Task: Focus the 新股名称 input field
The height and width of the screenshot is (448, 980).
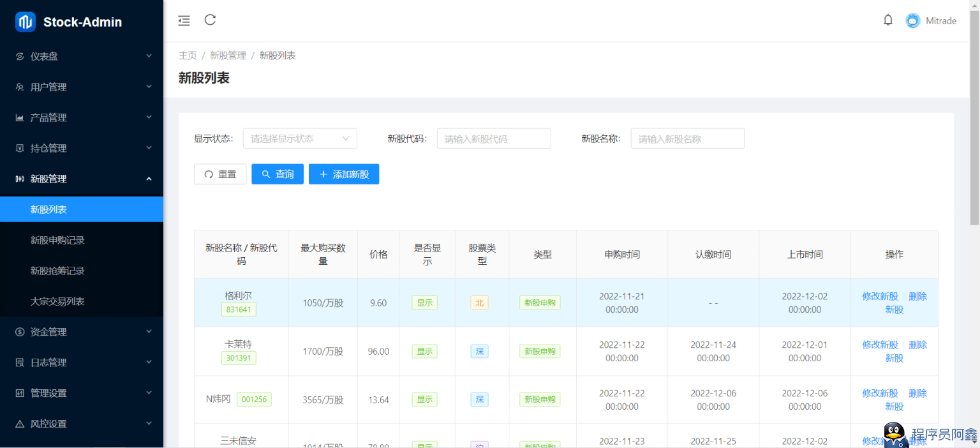Action: tap(688, 138)
